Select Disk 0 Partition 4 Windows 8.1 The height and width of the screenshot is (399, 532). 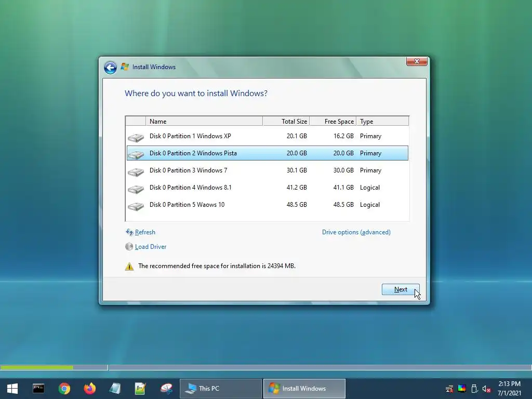(x=268, y=187)
